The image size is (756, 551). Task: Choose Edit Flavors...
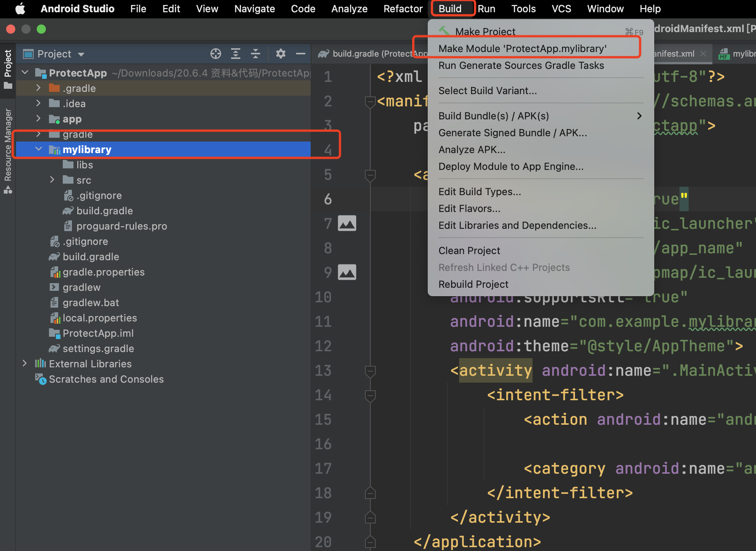pos(540,209)
